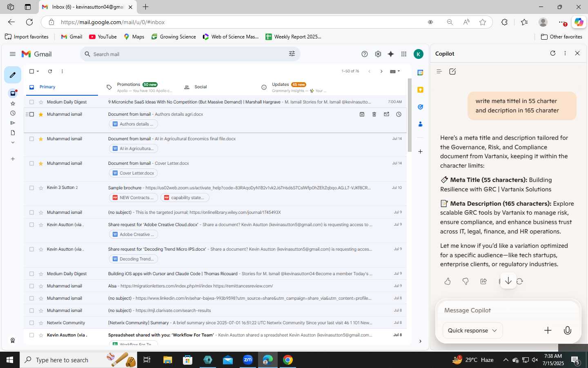Open Google account avatar K
The height and width of the screenshot is (368, 588).
click(419, 54)
